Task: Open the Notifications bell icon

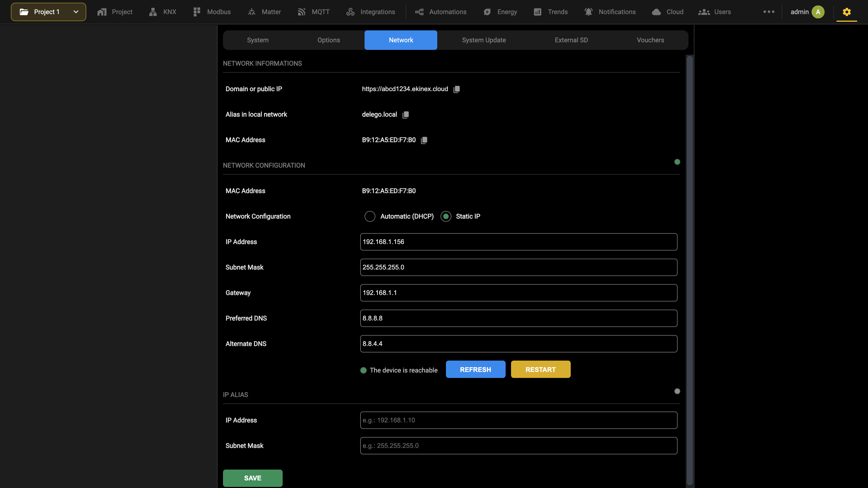Action: 588,12
